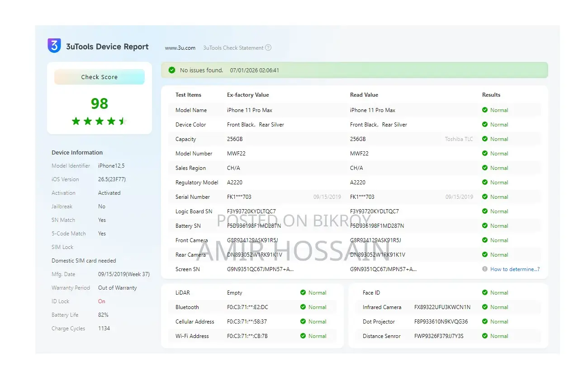The width and height of the screenshot is (588, 380).
Task: Click the LiDAR value Empty
Action: tap(235, 292)
